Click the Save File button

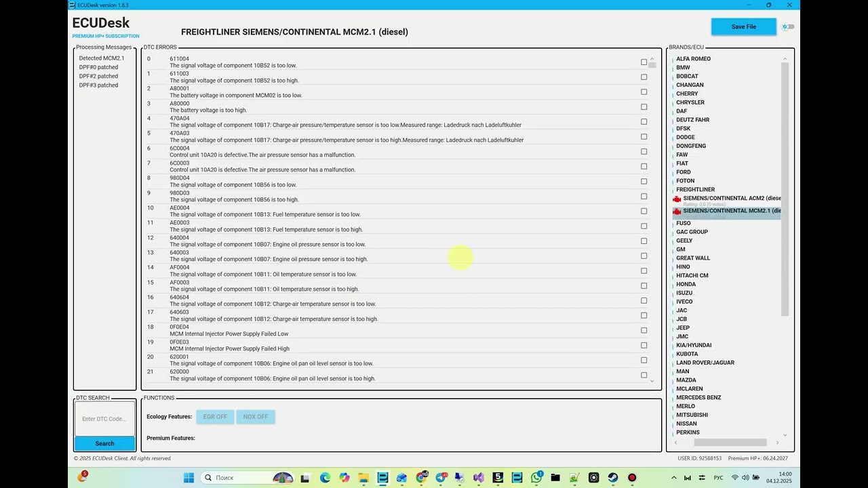point(744,27)
